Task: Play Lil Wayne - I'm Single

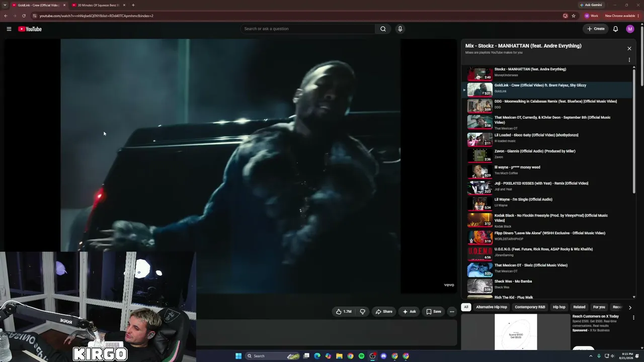Action: pos(546,203)
